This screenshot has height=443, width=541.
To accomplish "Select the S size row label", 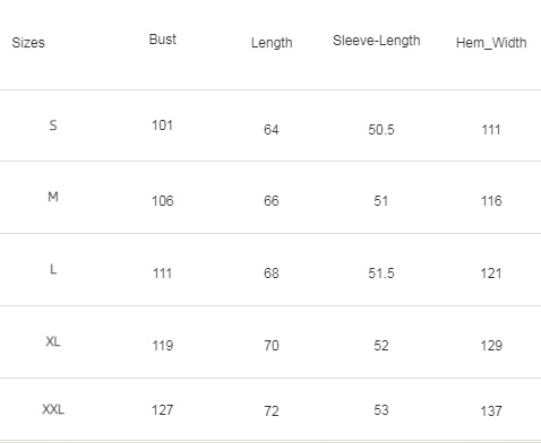I will click(53, 125).
